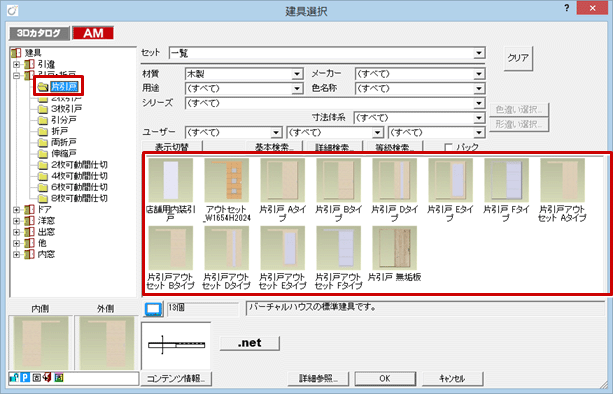Image resolution: width=615 pixels, height=394 pixels.
Task: Switch to the AM tab
Action: pyautogui.click(x=93, y=33)
